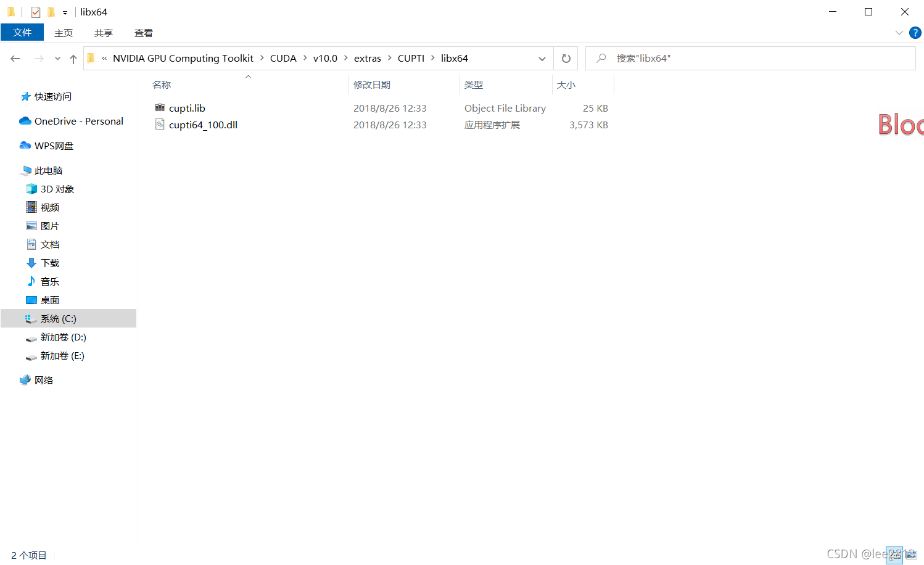Image resolution: width=924 pixels, height=565 pixels.
Task: Open OneDrive - Personal in navigation pane
Action: pyautogui.click(x=79, y=121)
